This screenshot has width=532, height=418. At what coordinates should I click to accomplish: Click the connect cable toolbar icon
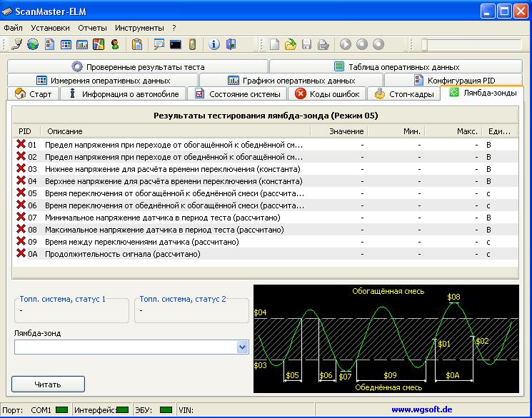16,44
